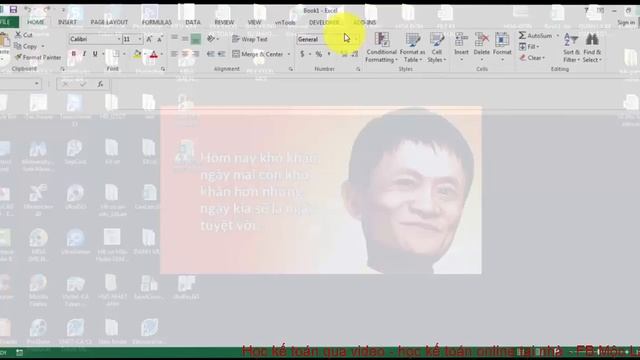The image size is (640, 360).
Task: Click the Enter checkmark in formula bar
Action: pos(83,84)
